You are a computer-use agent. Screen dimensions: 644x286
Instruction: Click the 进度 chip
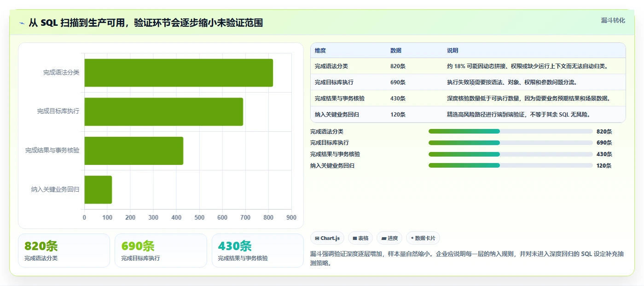(x=389, y=238)
